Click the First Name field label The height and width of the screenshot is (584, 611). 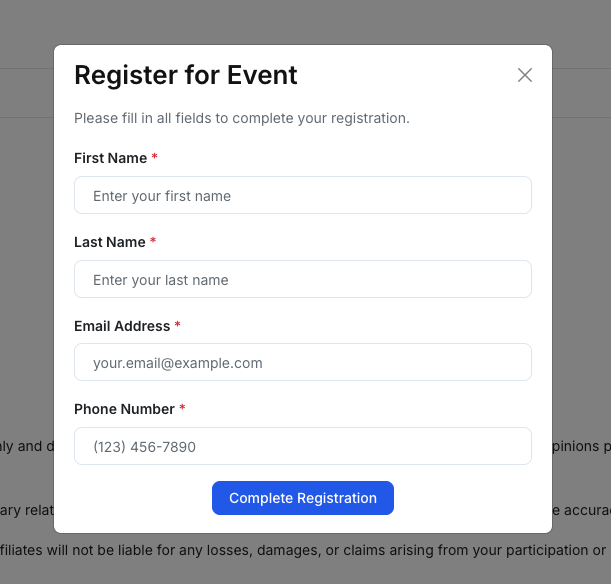110,158
